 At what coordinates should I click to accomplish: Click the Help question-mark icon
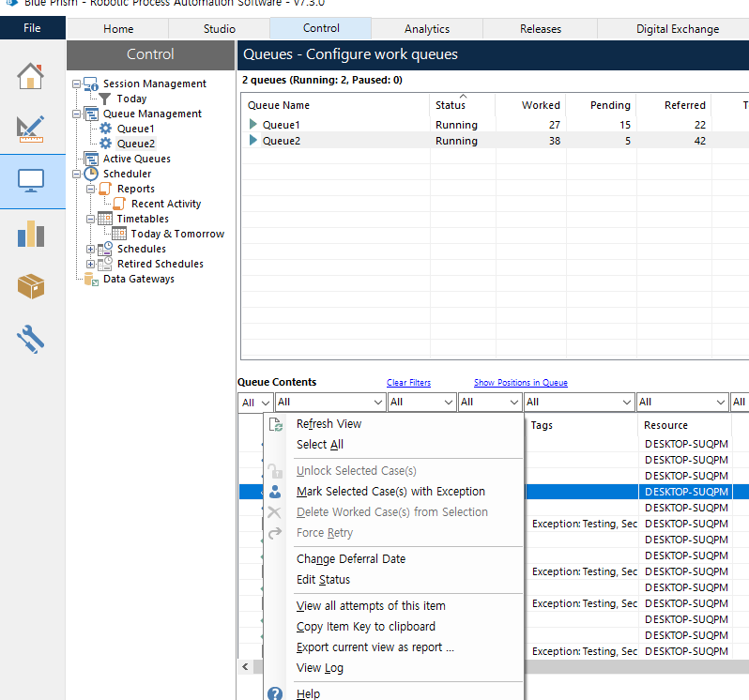tap(275, 693)
